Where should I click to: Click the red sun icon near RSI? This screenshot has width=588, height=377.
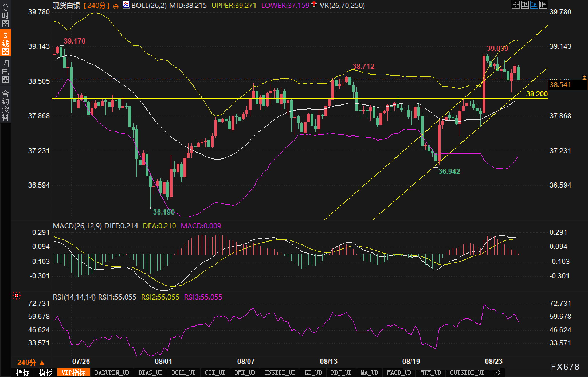pos(17,296)
